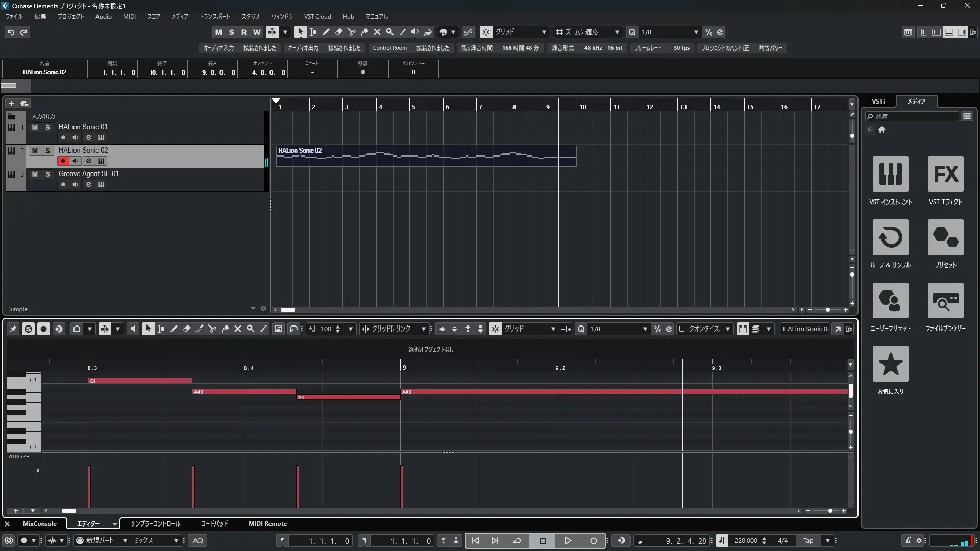Solo the Groove Agent SE 01 track

pos(47,174)
